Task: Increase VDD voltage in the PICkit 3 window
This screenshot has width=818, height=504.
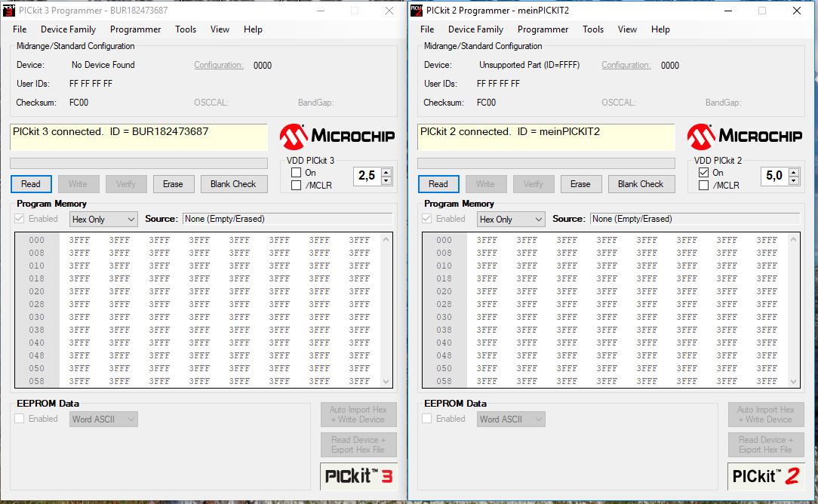Action: pos(386,172)
